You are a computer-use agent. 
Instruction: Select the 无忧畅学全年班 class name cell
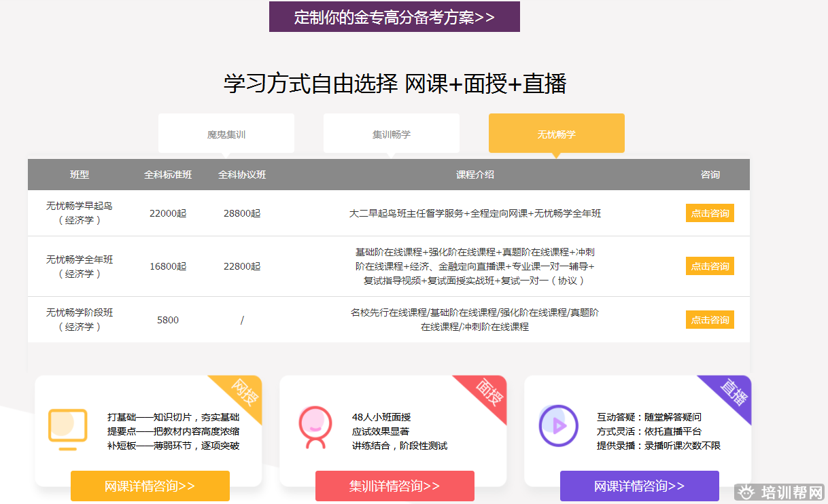click(x=80, y=266)
